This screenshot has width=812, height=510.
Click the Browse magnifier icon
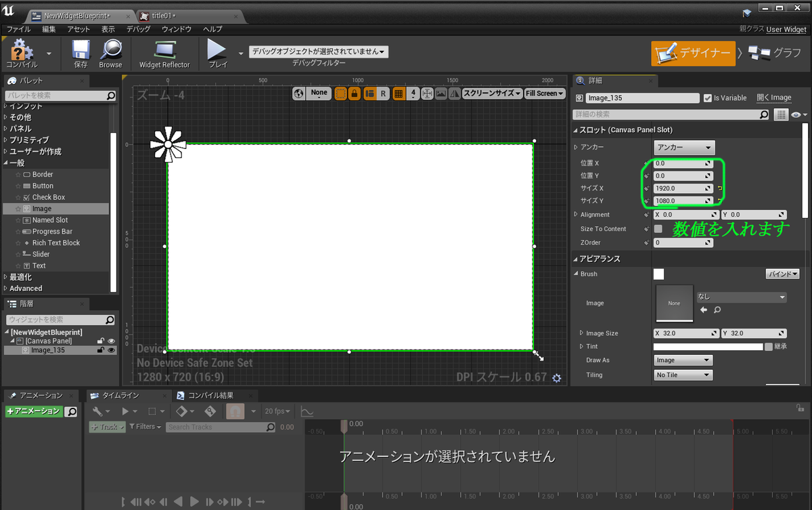click(x=110, y=50)
